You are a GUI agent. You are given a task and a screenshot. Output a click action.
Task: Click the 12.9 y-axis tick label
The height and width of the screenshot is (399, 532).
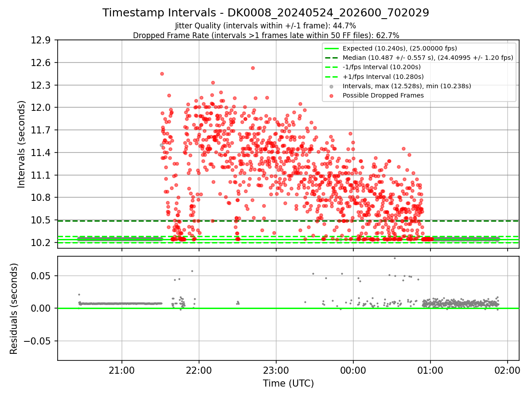tap(42, 40)
